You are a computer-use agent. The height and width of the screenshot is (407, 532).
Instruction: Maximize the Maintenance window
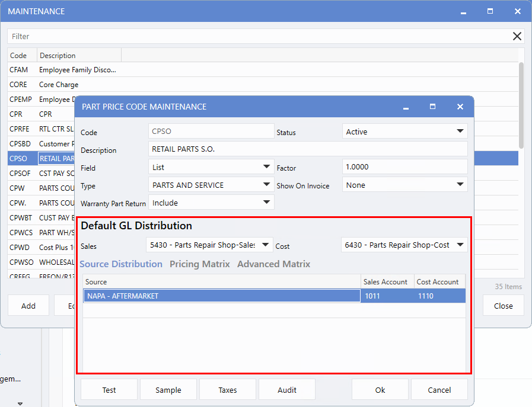490,11
